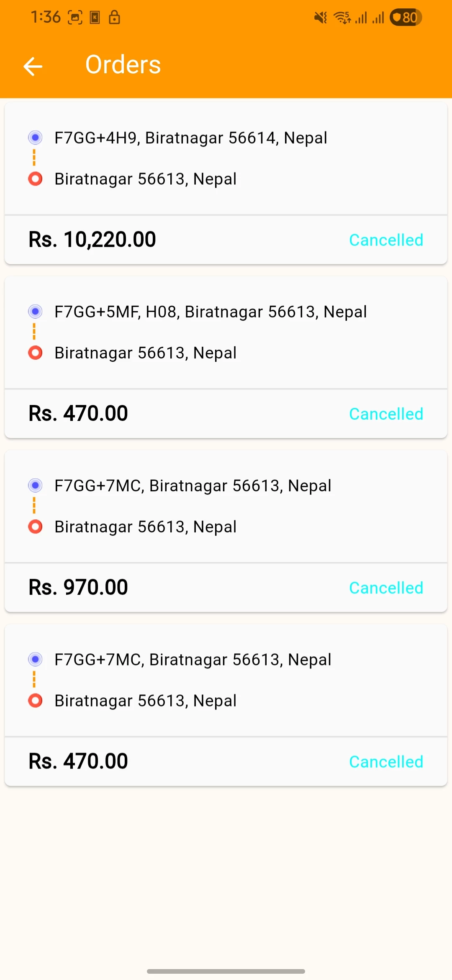Click the blue pickup marker of Rs. 10,220.00 order
This screenshot has height=980, width=452.
(35, 137)
